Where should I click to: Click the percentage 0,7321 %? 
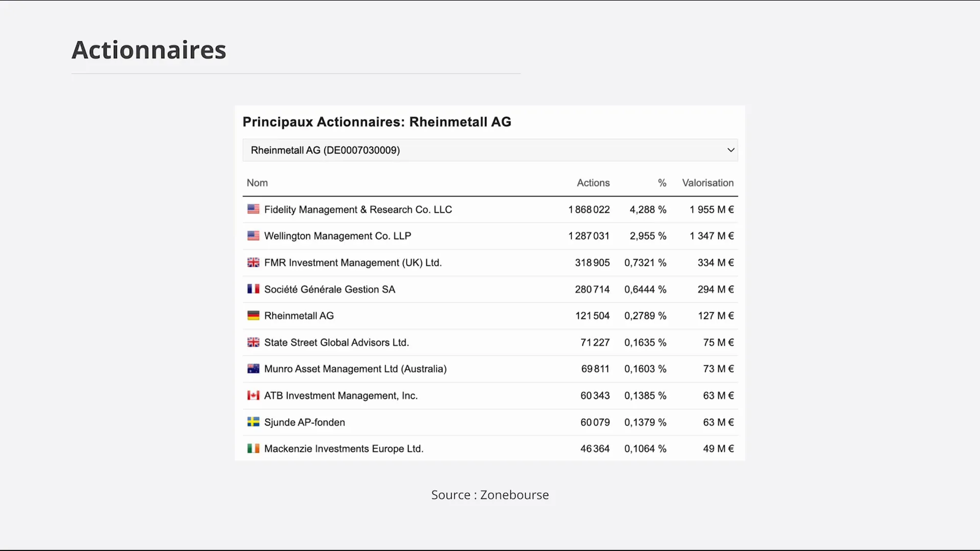pyautogui.click(x=646, y=263)
